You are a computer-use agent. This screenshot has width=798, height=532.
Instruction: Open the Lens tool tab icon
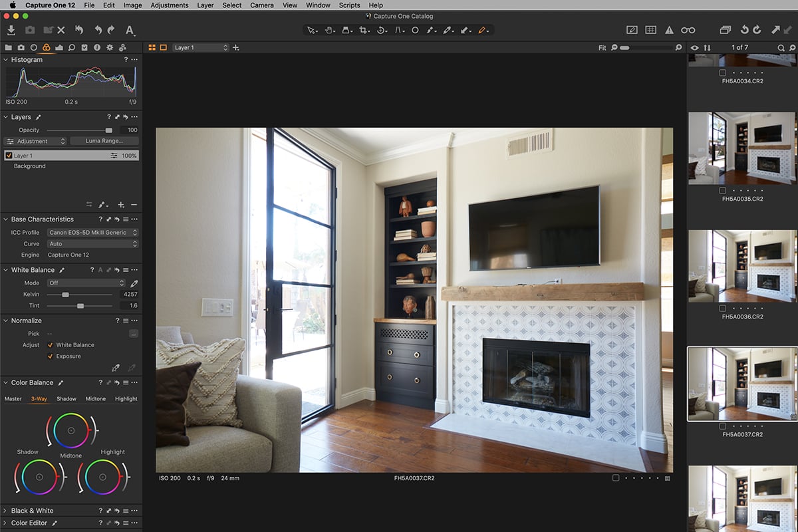tap(34, 48)
